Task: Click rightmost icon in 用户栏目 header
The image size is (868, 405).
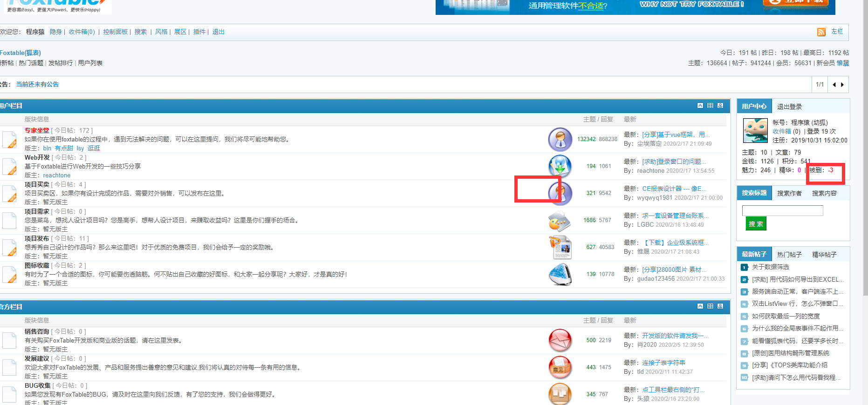Action: pos(720,106)
